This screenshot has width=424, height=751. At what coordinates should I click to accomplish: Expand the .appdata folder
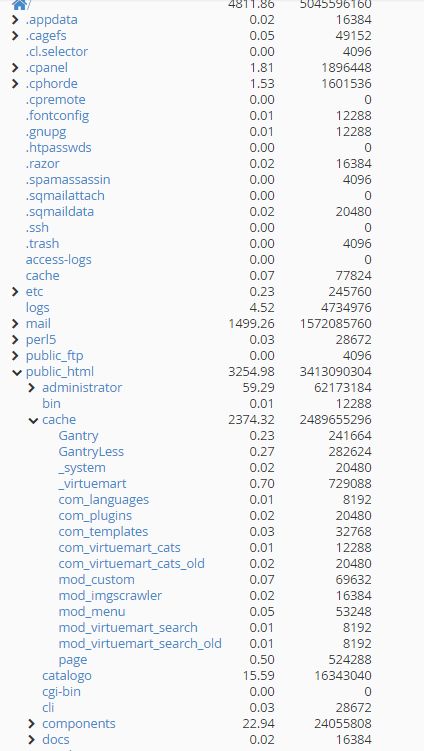[15, 20]
